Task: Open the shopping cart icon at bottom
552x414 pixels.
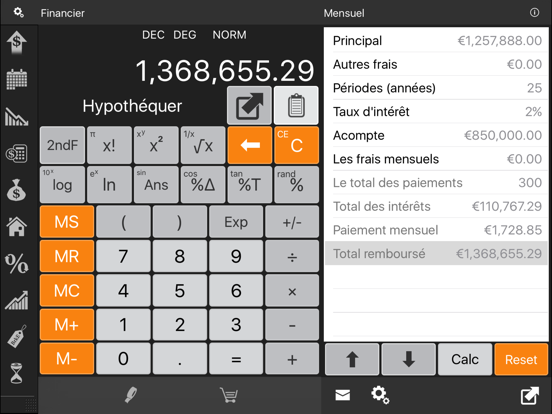Action: (x=229, y=395)
